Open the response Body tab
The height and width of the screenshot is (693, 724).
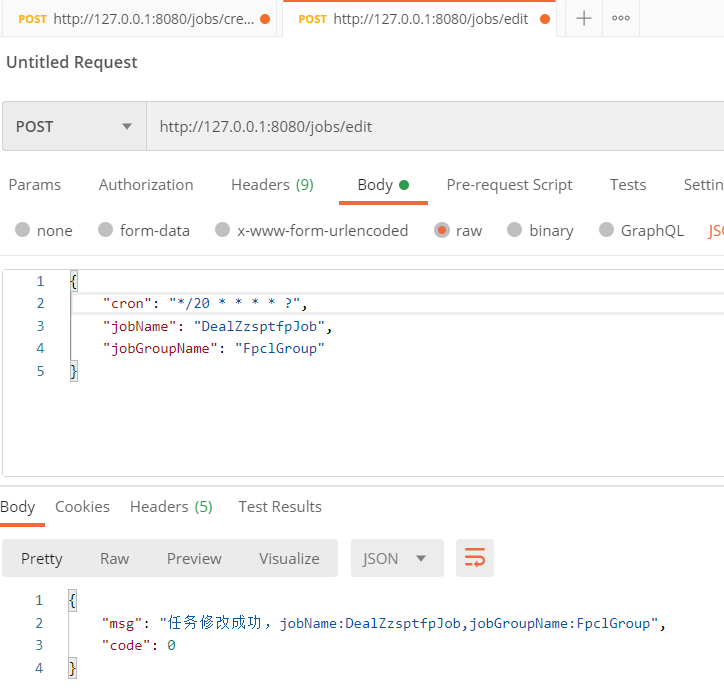click(x=18, y=507)
